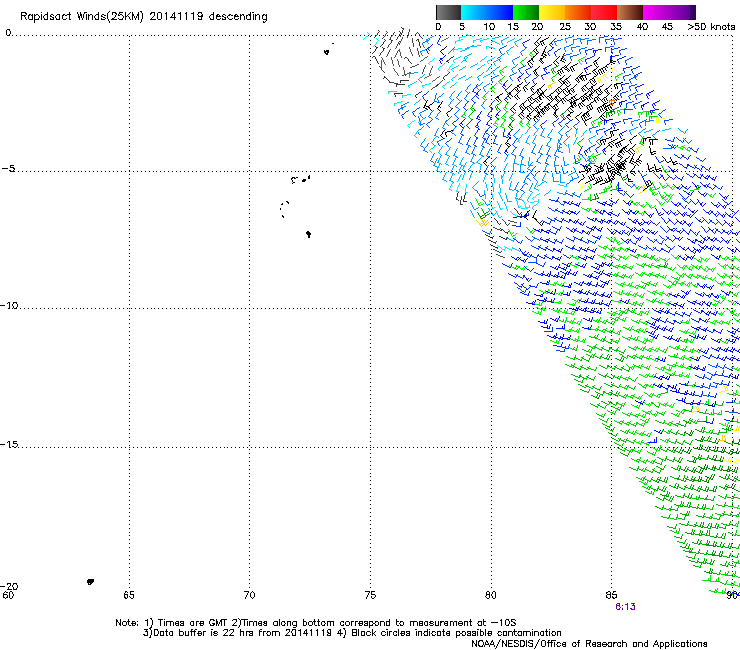This screenshot has width=740, height=650.
Task: Click the green 15–20 knots legend swatch
Action: (x=526, y=12)
